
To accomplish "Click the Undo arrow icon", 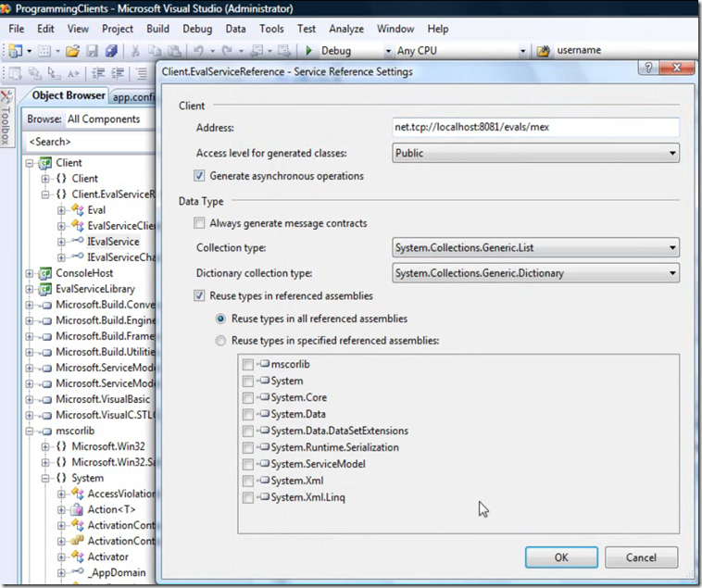I will pyautogui.click(x=198, y=51).
